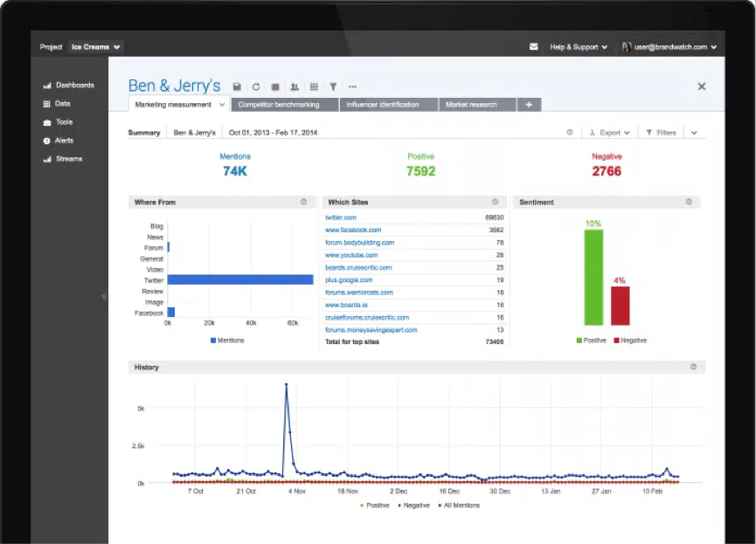Open the Help & Support menu
The width and height of the screenshot is (756, 544).
[x=579, y=46]
